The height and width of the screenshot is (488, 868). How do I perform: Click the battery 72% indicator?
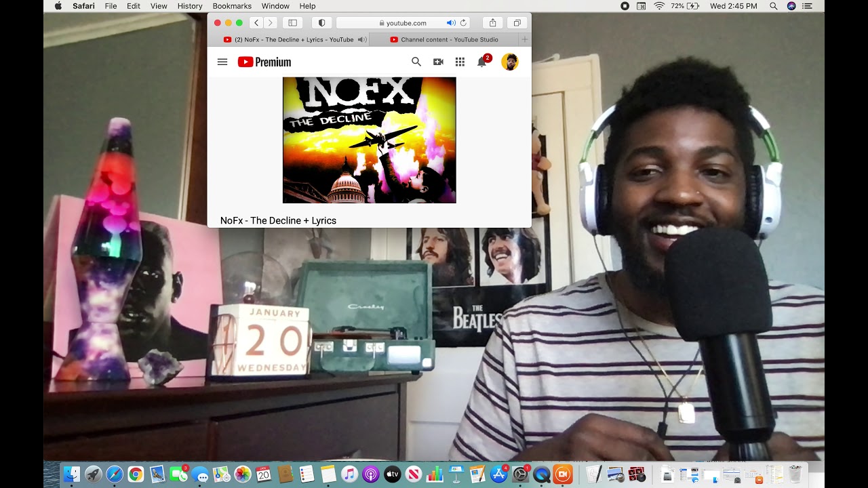[686, 6]
